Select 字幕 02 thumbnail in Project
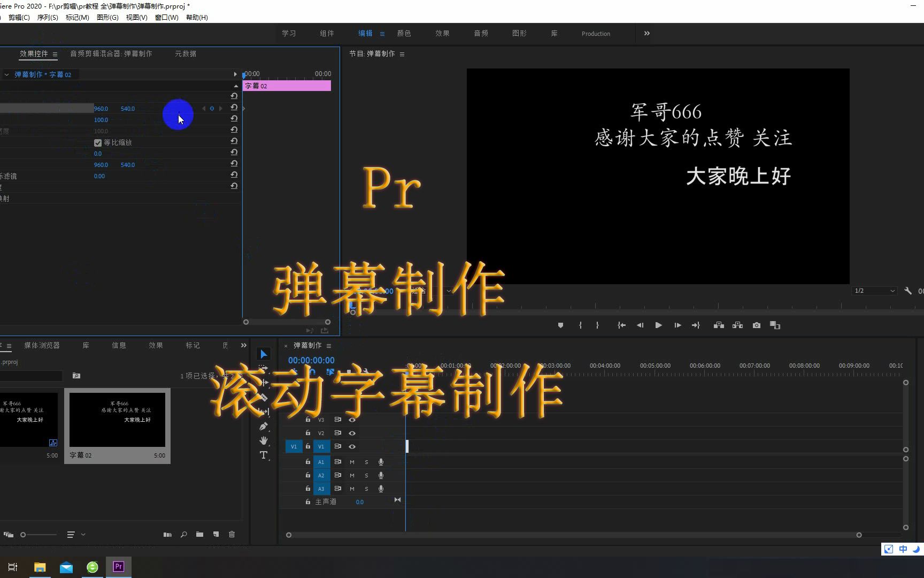Viewport: 924px width, 578px height. tap(117, 420)
